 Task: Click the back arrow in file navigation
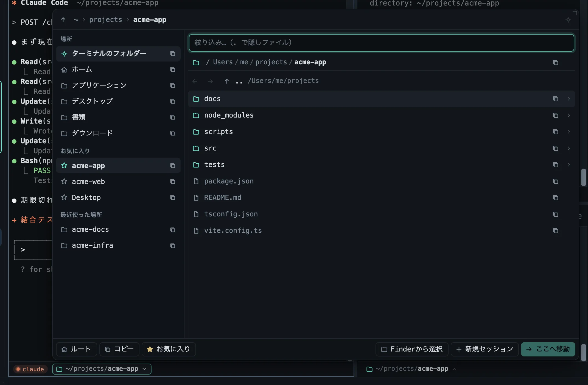coord(195,81)
